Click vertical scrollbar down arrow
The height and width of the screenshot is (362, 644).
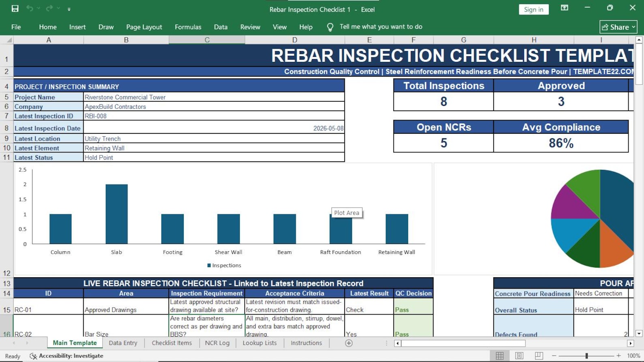pyautogui.click(x=639, y=334)
